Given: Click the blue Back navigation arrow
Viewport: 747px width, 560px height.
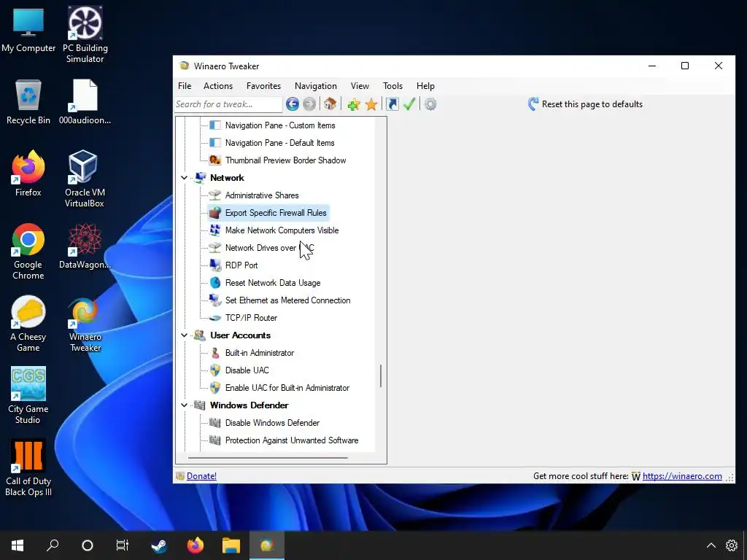Looking at the screenshot, I should pyautogui.click(x=292, y=104).
